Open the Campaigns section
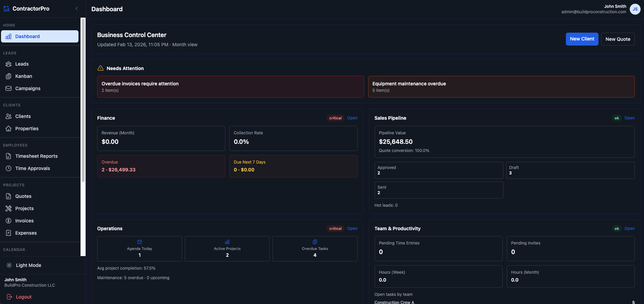Image resolution: width=644 pixels, height=304 pixels. pos(40,88)
